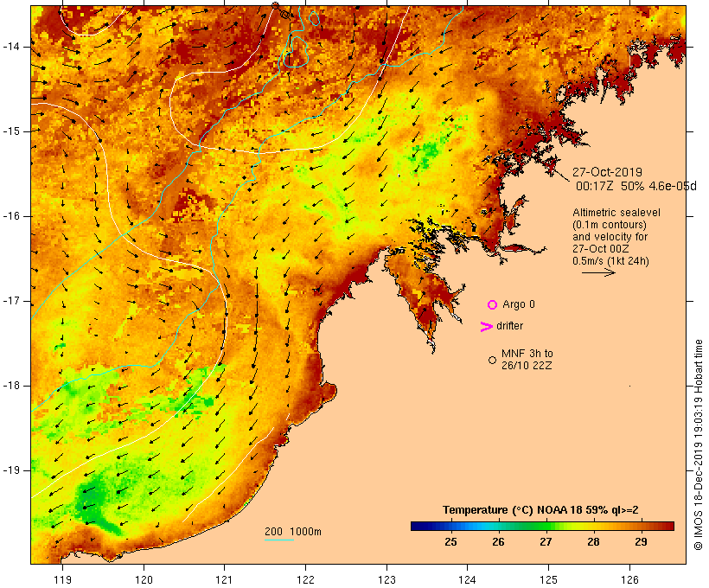This screenshot has height=588, width=709.
Task: Click the longitude axis label 120
Action: pyautogui.click(x=144, y=579)
